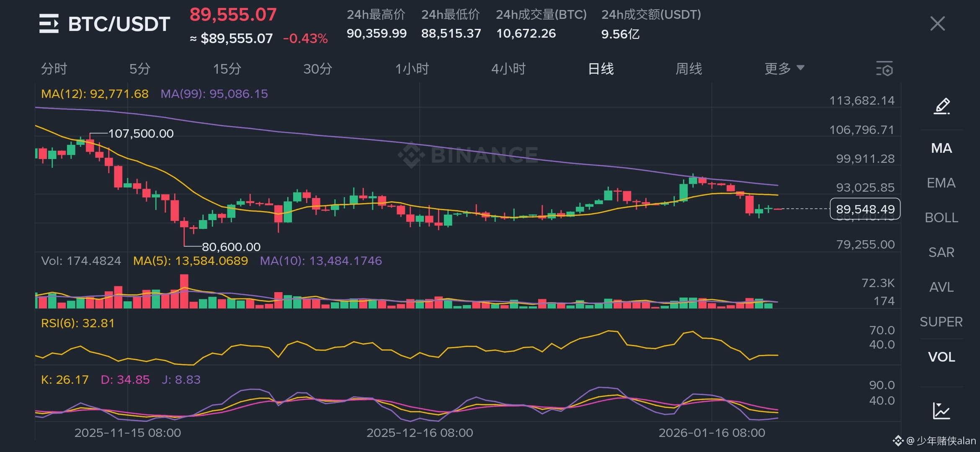
Task: Switch to the 15分 timeframe
Action: (227, 69)
